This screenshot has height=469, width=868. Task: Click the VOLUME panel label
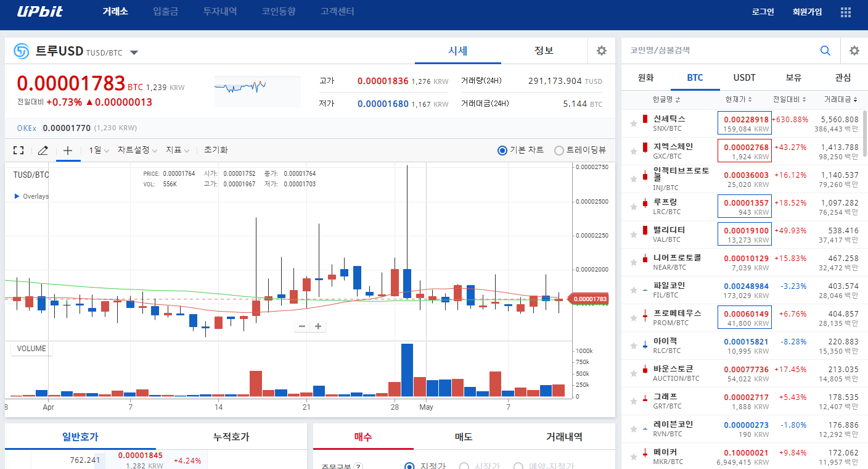(x=31, y=349)
